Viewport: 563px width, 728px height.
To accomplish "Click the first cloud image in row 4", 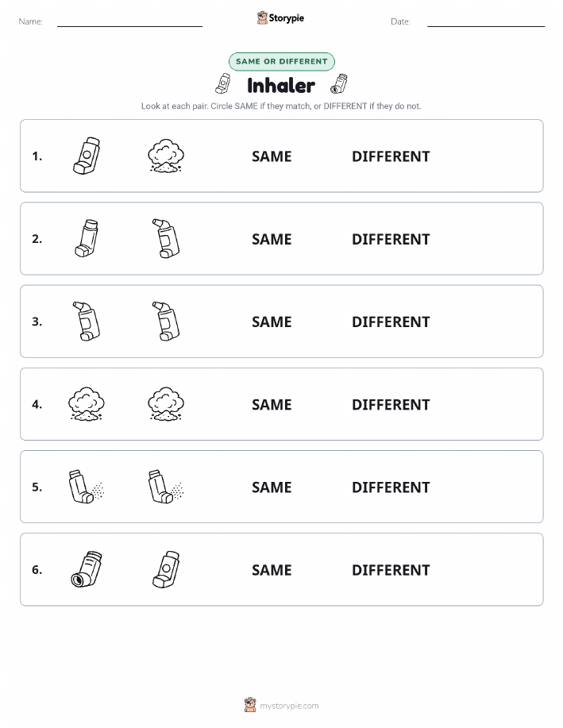I will [x=87, y=404].
